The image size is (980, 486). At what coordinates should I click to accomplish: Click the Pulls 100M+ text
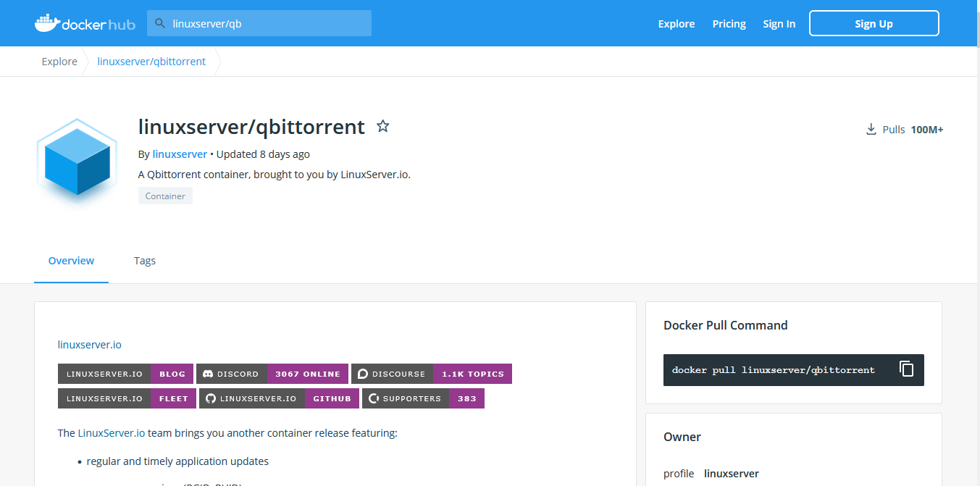pos(913,130)
